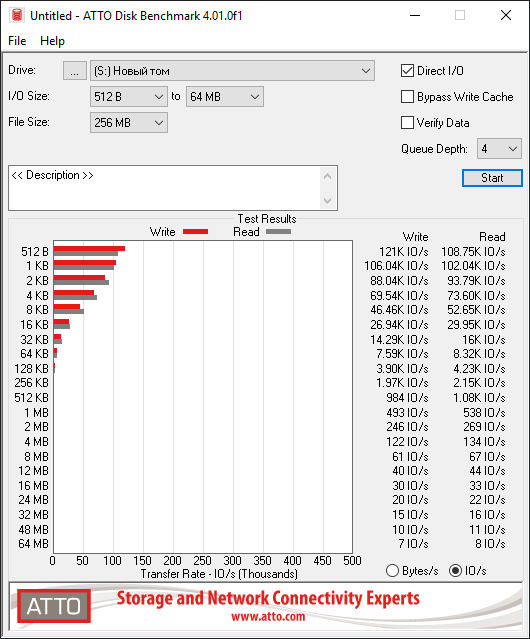Screen dimensions: 530x639
Task: Expand the Drive selection dropdown
Action: click(x=232, y=71)
